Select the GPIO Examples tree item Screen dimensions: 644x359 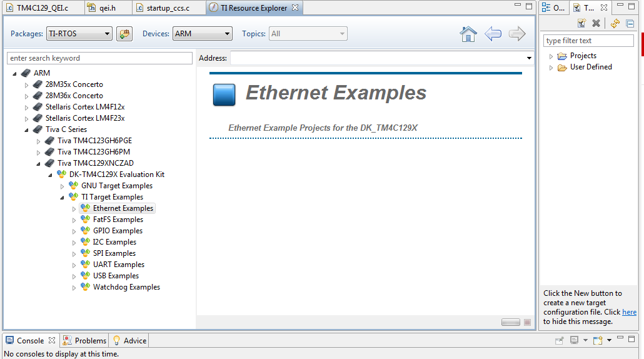pos(118,231)
